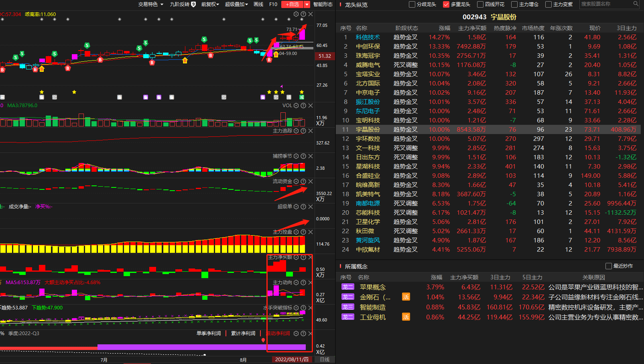This screenshot has height=364, width=644.
Task: Close the main candlestick chart panel
Action: [x=311, y=14]
